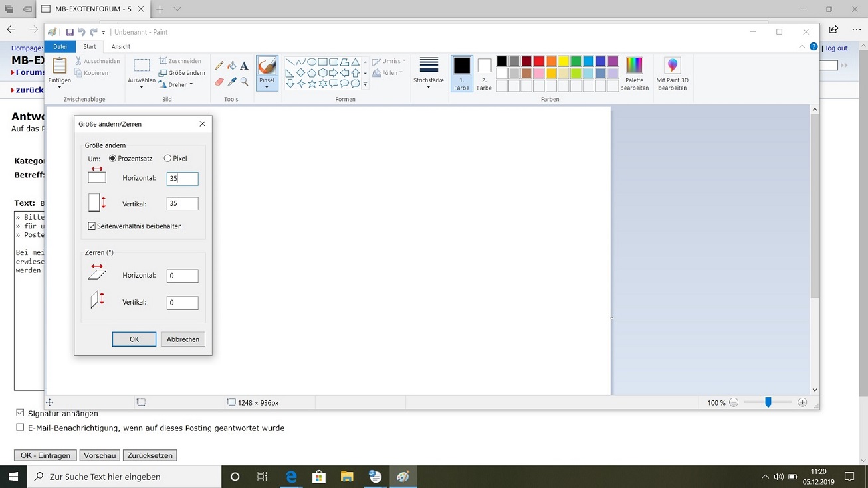Screen dimensions: 868x488
Task: Expand the Strichstärke dropdown
Action: coord(429,86)
